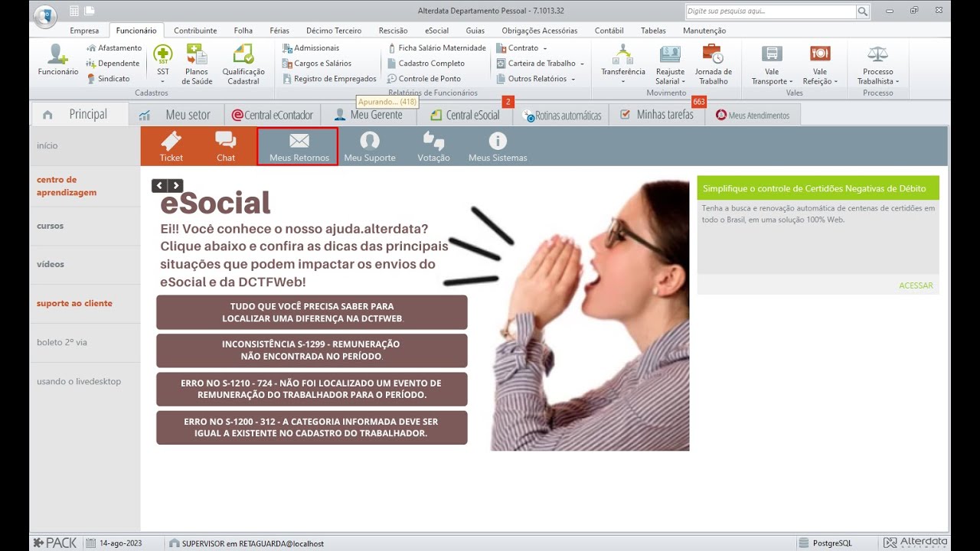
Task: Open Planos de Saúde
Action: coord(197,64)
